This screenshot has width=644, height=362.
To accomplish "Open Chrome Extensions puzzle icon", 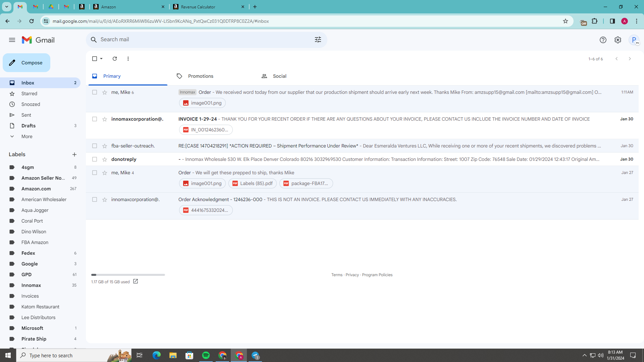I will pos(595,21).
